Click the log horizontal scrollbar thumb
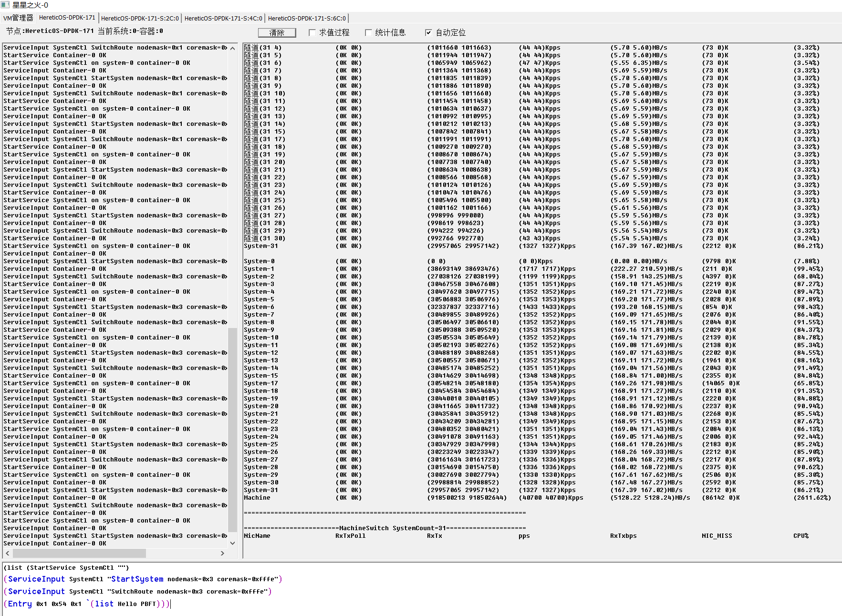Screen dimensions: 842x616 click(x=79, y=553)
